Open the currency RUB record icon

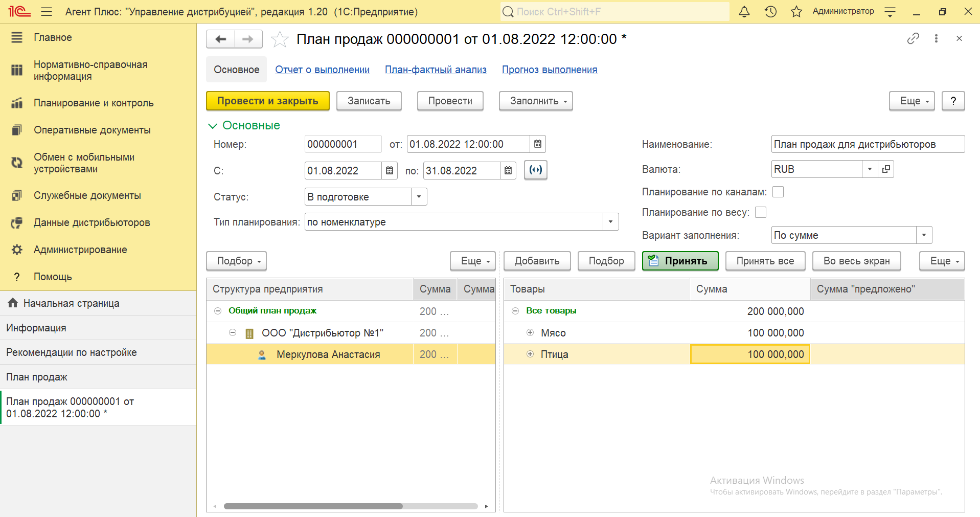click(x=886, y=169)
